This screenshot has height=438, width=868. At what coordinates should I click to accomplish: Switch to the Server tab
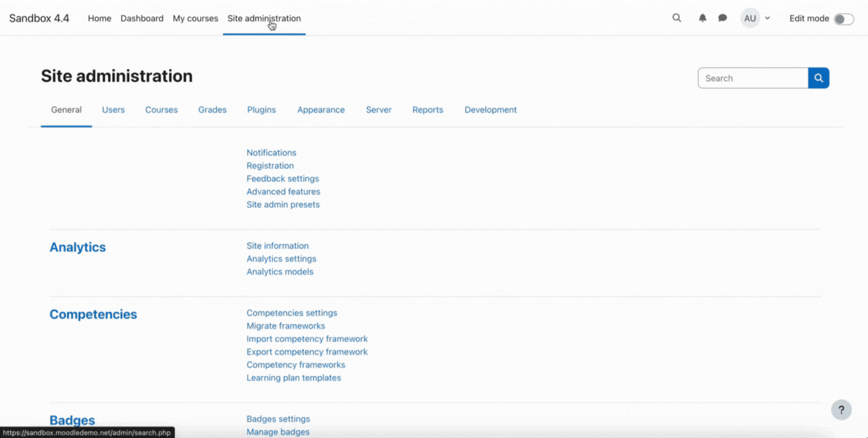click(x=379, y=109)
